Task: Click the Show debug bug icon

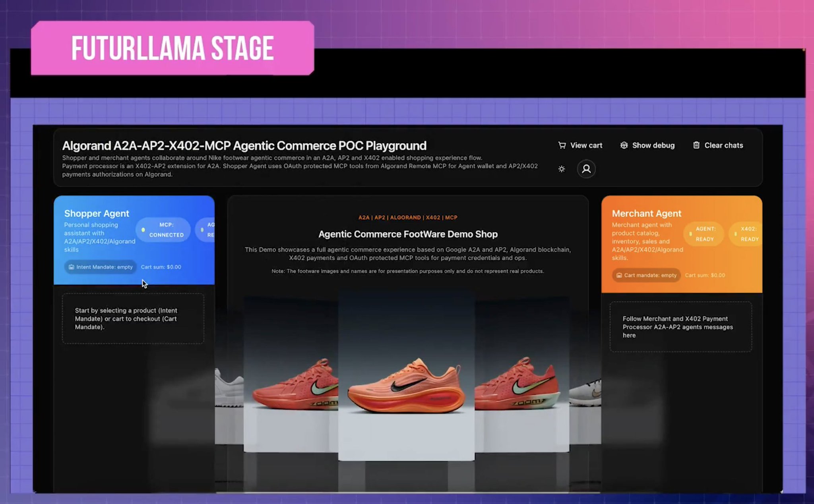Action: (x=624, y=145)
